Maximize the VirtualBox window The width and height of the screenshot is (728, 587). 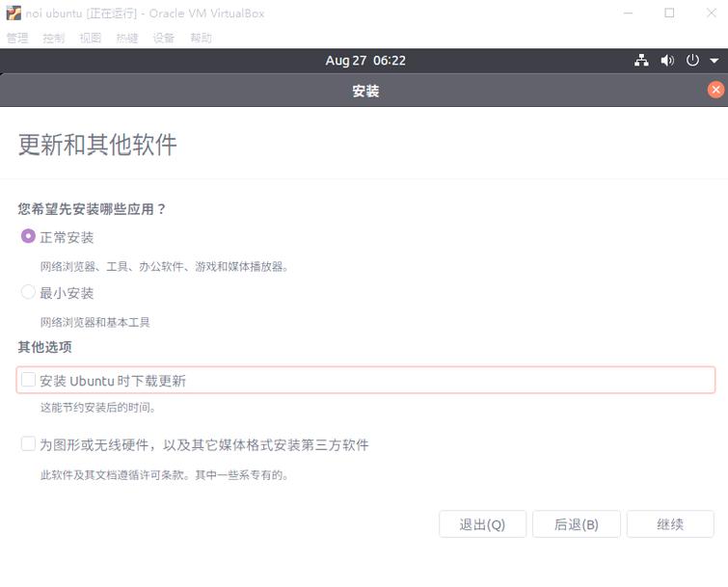(669, 13)
